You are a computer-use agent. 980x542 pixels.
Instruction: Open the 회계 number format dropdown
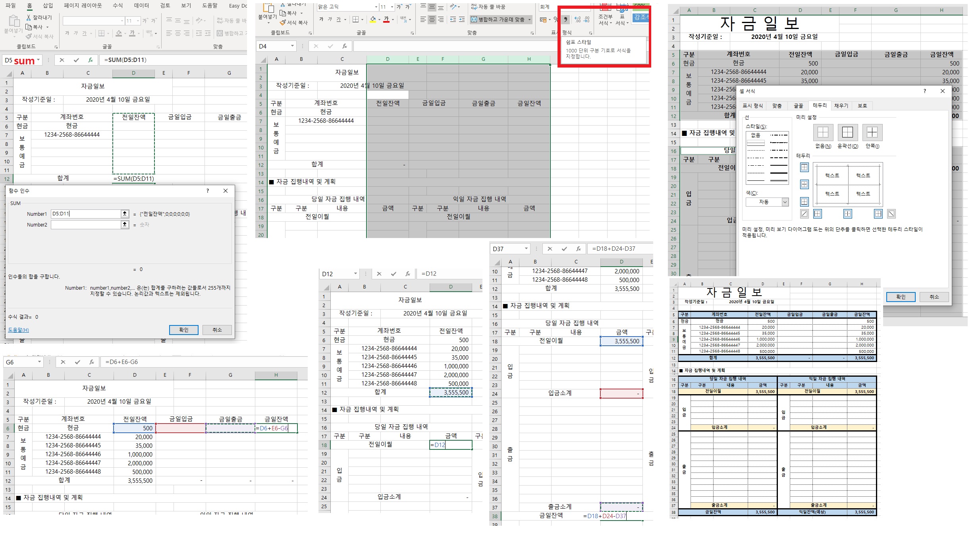click(x=548, y=7)
